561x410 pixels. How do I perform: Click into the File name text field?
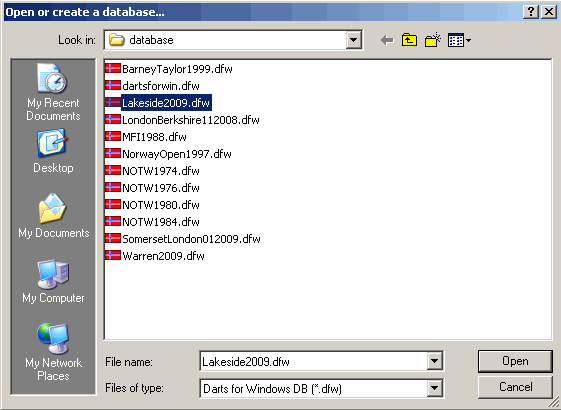click(314, 361)
